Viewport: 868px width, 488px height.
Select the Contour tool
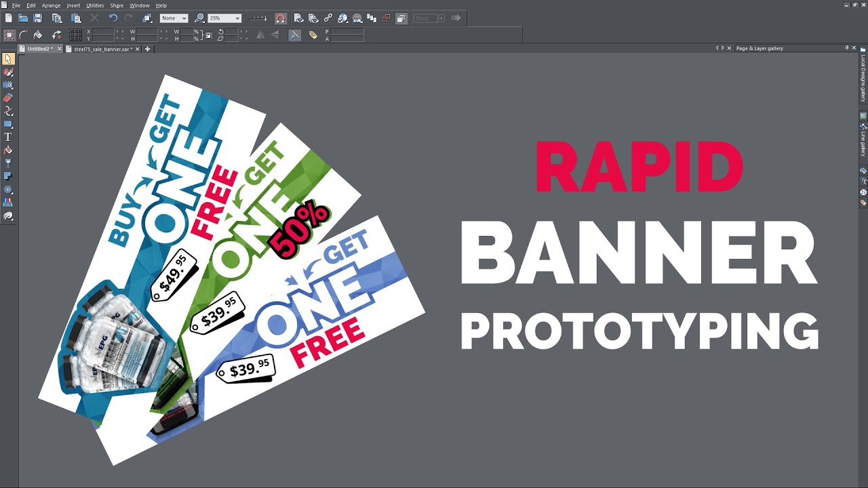(x=8, y=190)
